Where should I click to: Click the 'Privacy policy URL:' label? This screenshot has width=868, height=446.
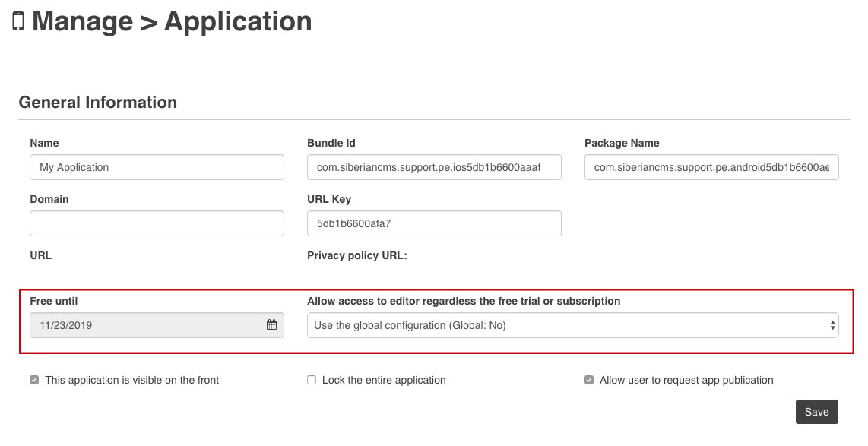357,255
